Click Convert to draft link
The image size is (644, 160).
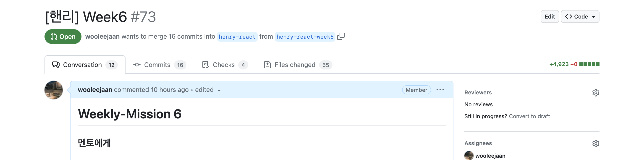pyautogui.click(x=529, y=116)
